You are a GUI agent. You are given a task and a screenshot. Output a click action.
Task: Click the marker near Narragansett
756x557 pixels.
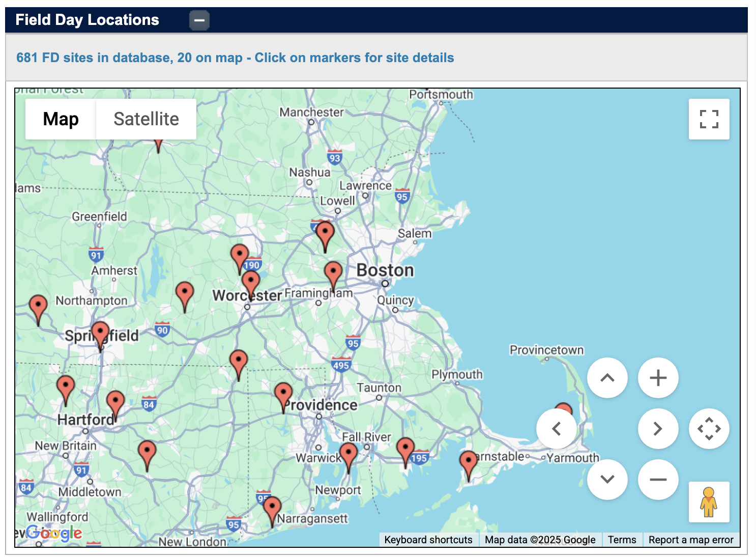(x=272, y=509)
